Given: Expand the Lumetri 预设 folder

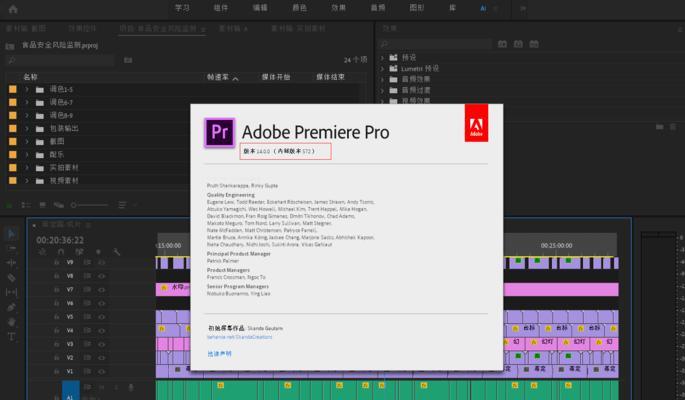Looking at the screenshot, I should 382,68.
